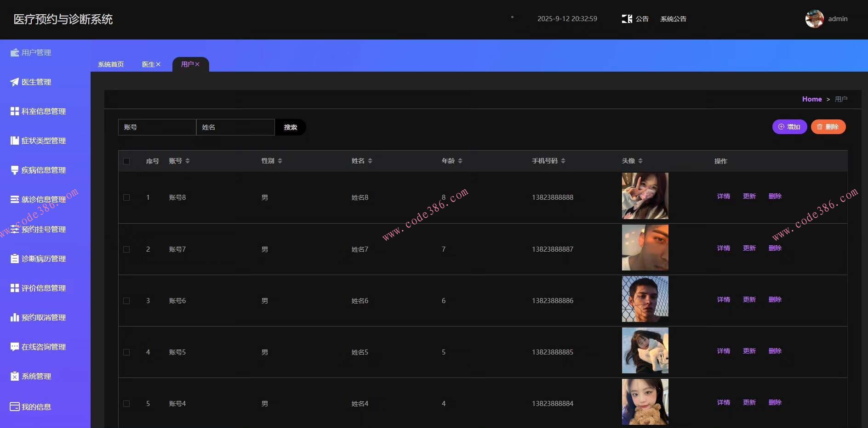Click the 评价信息管理 grid icon
Viewport: 868px width, 428px height.
(15, 288)
